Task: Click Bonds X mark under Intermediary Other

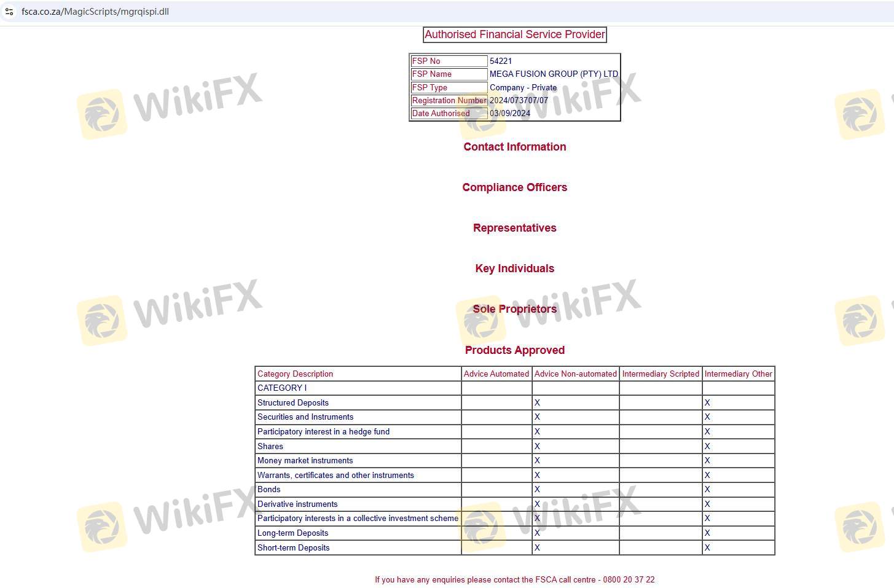Action: pyautogui.click(x=707, y=489)
